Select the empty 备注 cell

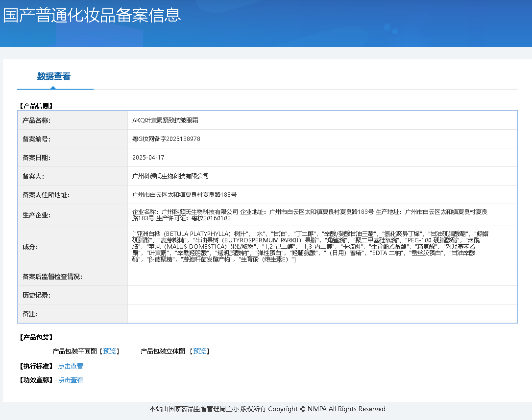[x=294, y=314]
